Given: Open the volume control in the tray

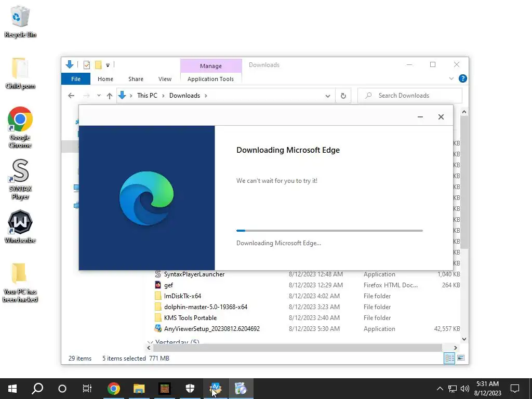Looking at the screenshot, I should 465,389.
